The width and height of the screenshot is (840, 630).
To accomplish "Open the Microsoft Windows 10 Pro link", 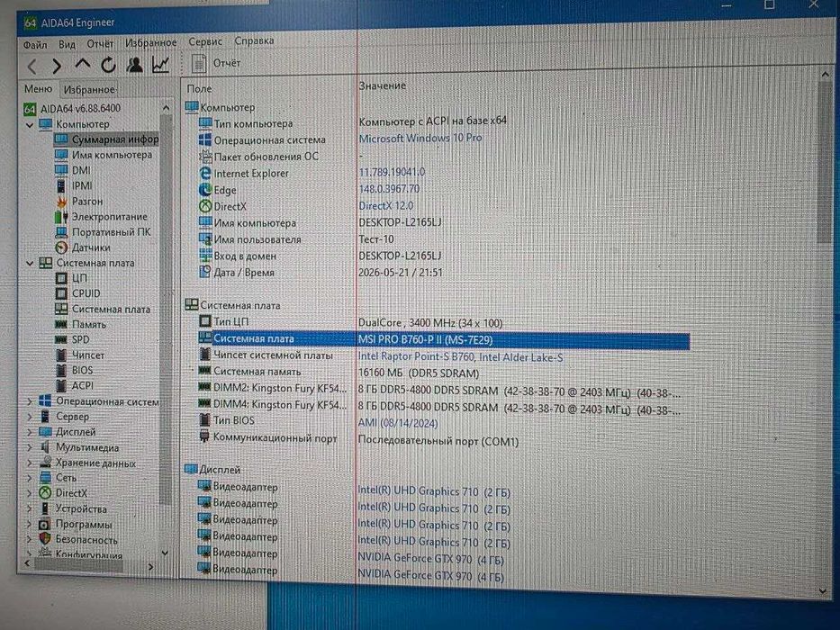I will [x=420, y=139].
